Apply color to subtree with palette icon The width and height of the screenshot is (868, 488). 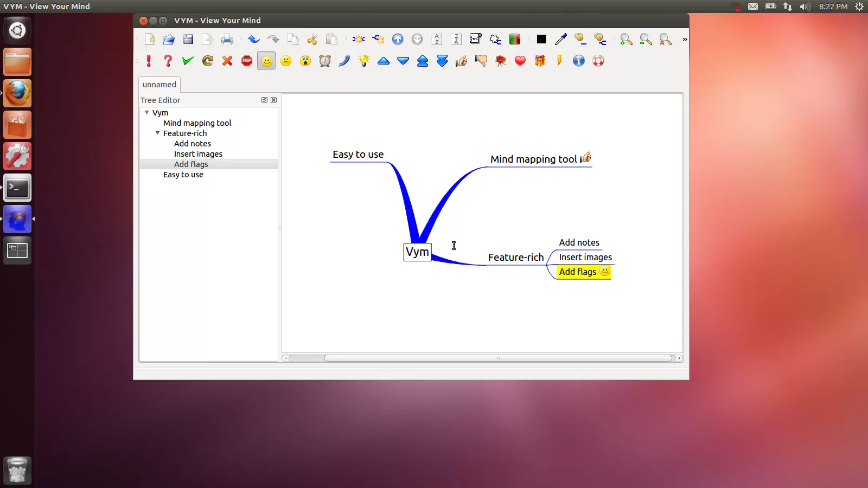[599, 39]
